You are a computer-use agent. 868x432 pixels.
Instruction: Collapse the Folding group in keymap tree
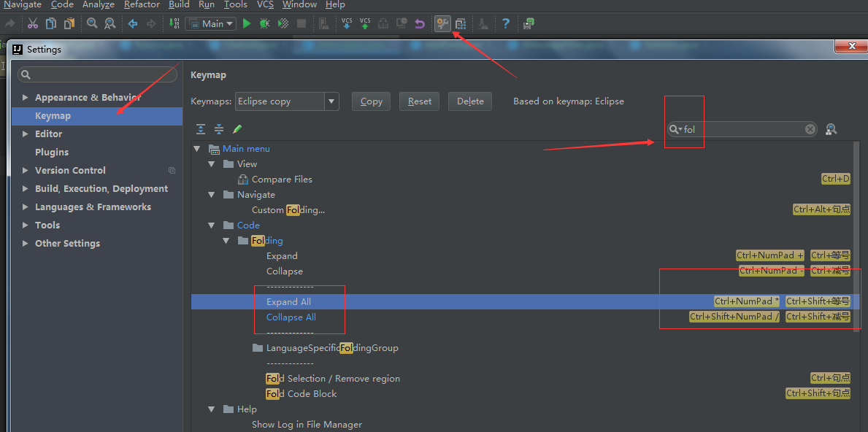pyautogui.click(x=227, y=241)
